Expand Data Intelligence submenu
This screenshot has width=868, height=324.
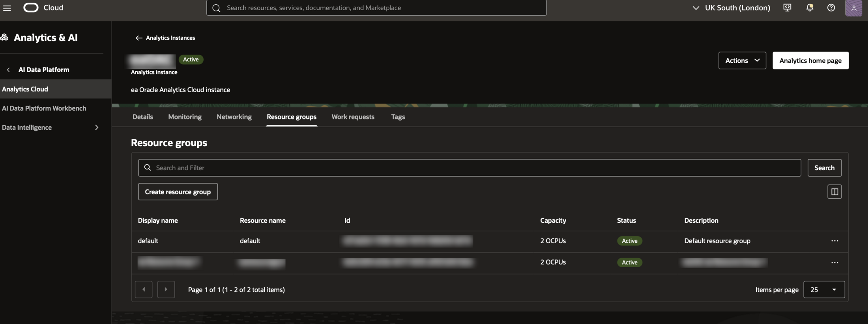pos(97,127)
